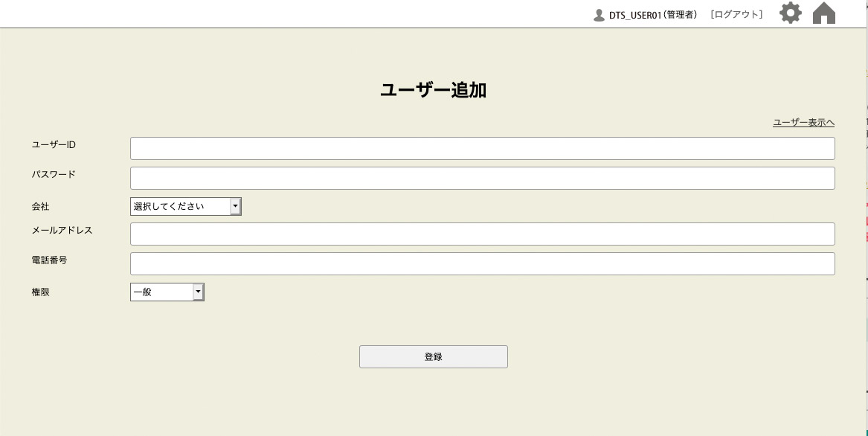Click the 権限 label text
868x436 pixels.
pos(40,292)
